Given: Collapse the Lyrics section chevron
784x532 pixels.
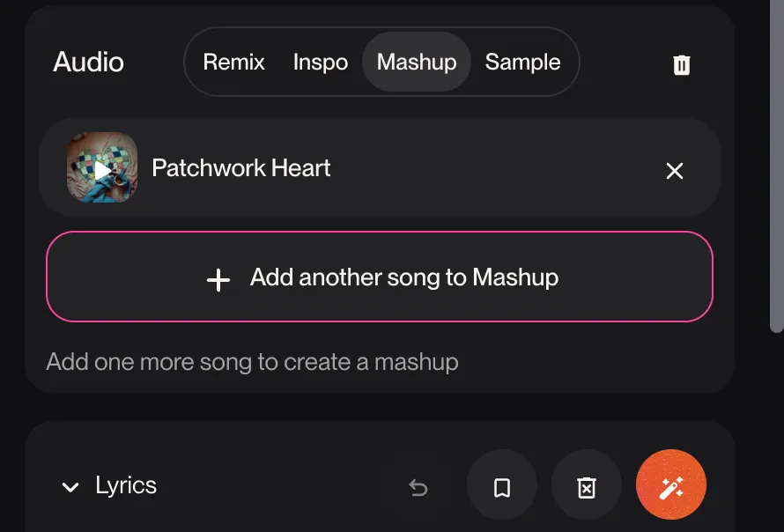Looking at the screenshot, I should [70, 487].
